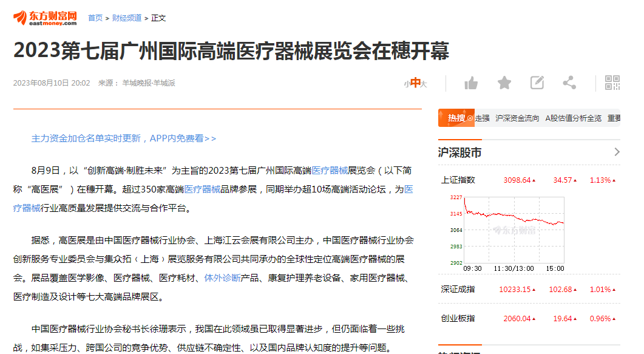Click the 上证指数 intraday chart
Screen dimensions: 644x354
click(x=514, y=230)
